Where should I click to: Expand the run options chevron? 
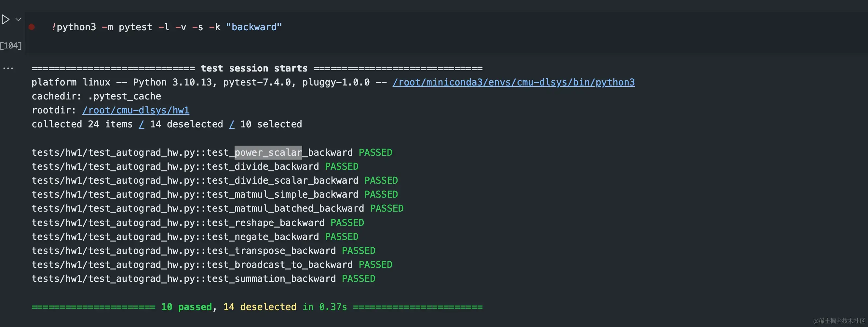tap(19, 20)
